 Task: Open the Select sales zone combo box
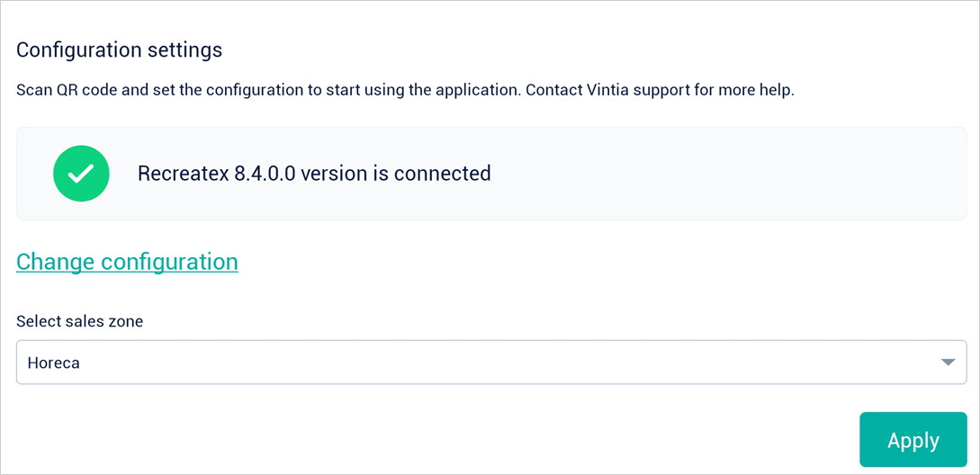[x=490, y=363]
